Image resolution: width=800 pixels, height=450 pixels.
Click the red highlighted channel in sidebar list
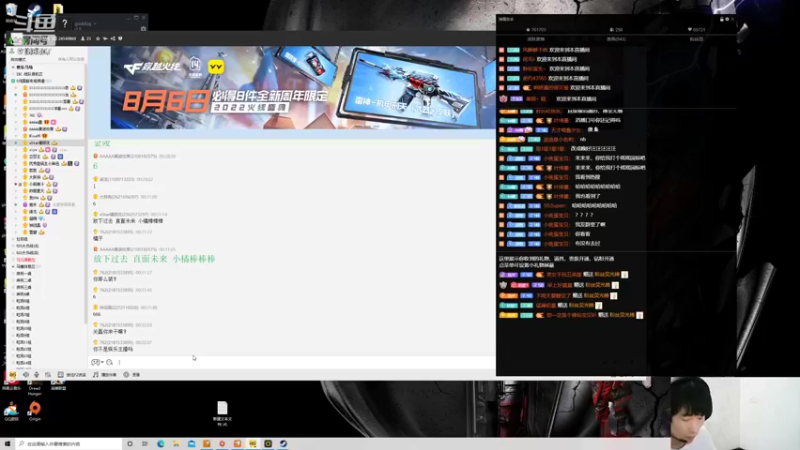point(26,260)
